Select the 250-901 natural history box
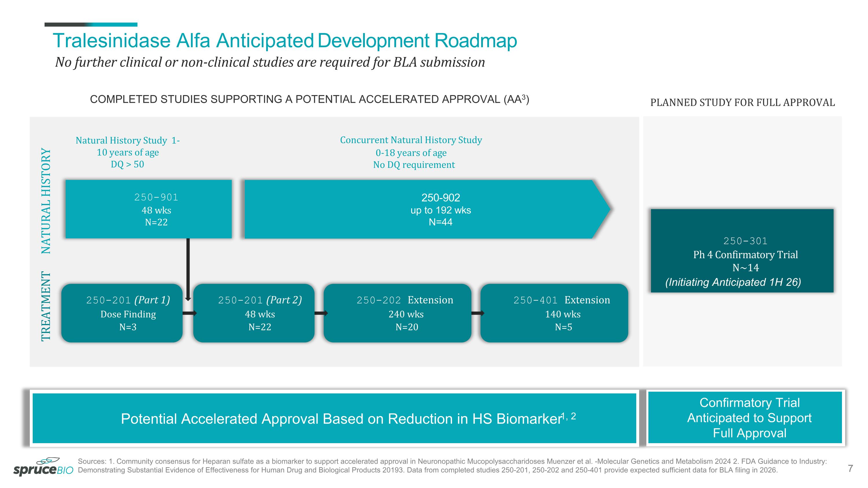The height and width of the screenshot is (488, 868). coord(148,209)
